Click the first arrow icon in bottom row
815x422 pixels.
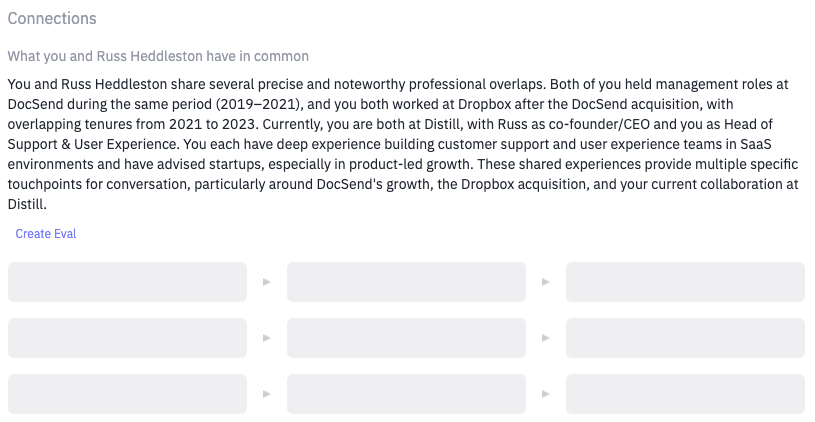coord(267,394)
